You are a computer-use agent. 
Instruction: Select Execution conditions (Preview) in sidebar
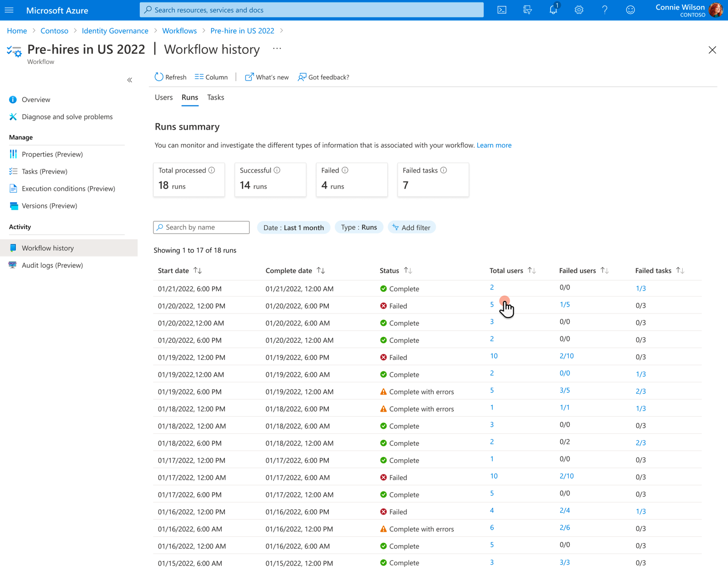tap(68, 189)
